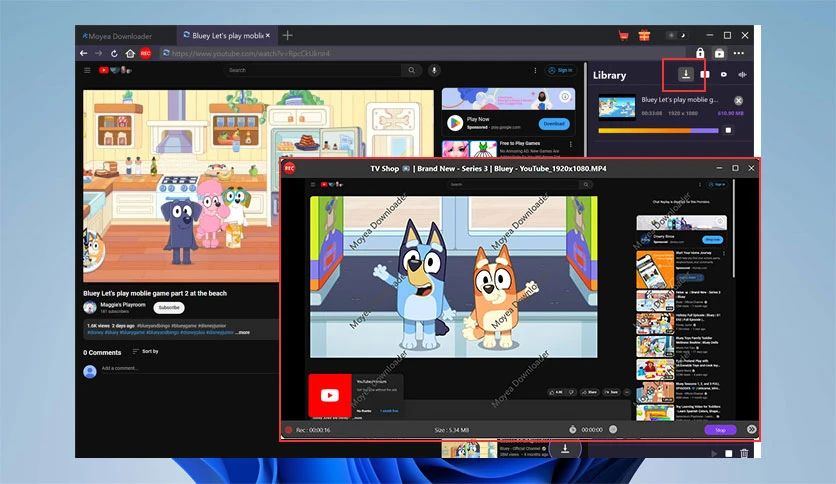Show the downloading list in Library
The height and width of the screenshot is (484, 836).
pyautogui.click(x=686, y=74)
